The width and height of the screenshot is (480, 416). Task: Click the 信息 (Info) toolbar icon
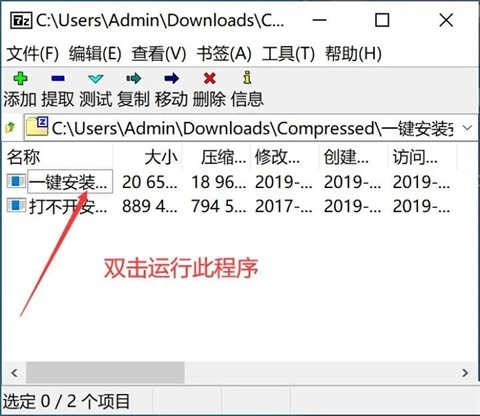[x=247, y=77]
